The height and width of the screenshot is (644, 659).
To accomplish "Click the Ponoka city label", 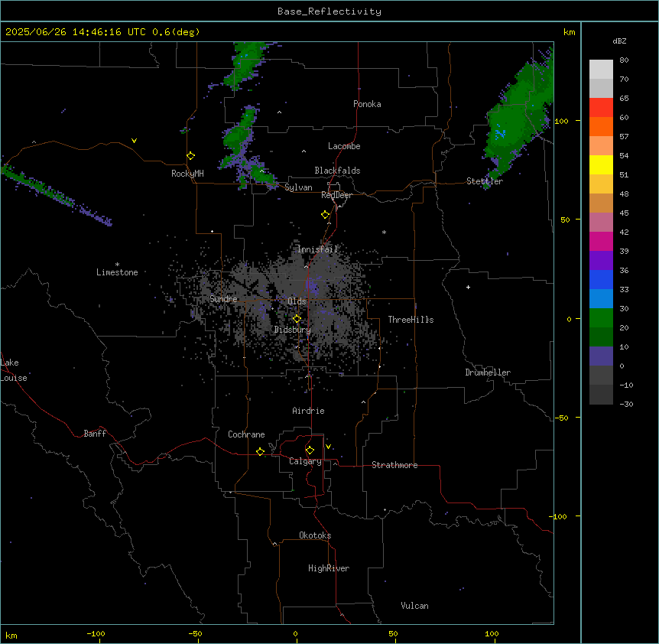I will click(x=367, y=104).
